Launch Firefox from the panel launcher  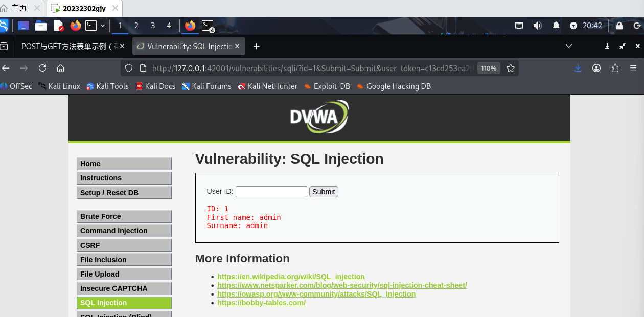click(x=76, y=26)
